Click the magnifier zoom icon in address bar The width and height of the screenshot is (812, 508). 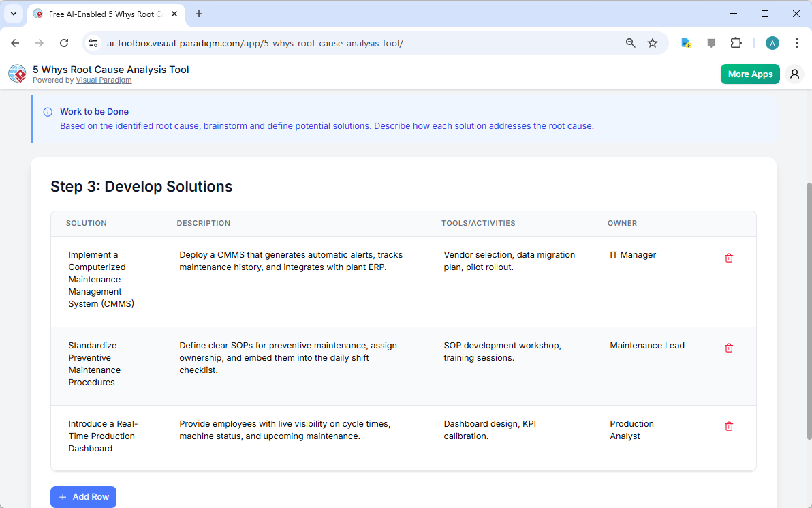click(x=630, y=42)
